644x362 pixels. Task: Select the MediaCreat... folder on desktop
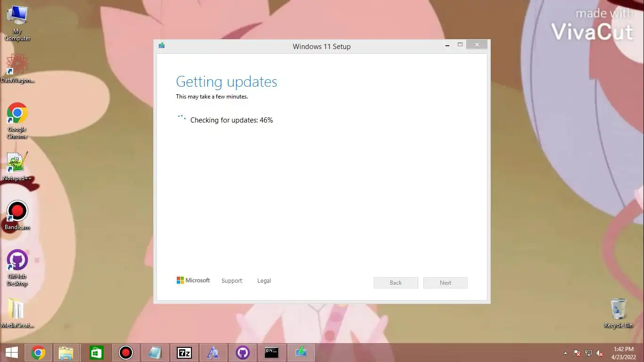[17, 313]
